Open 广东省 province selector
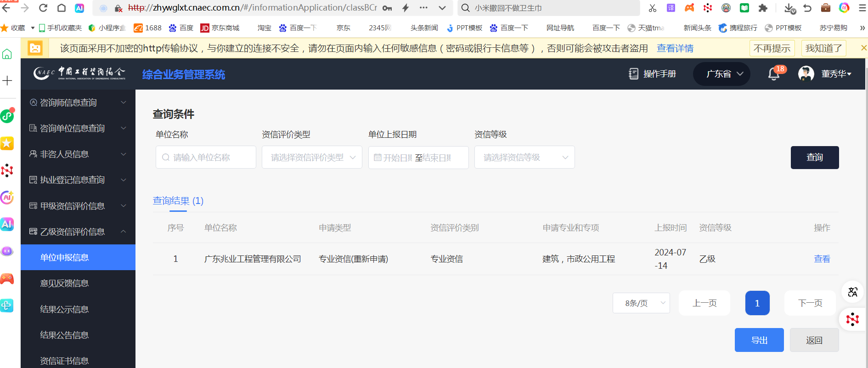868x368 pixels. click(721, 74)
